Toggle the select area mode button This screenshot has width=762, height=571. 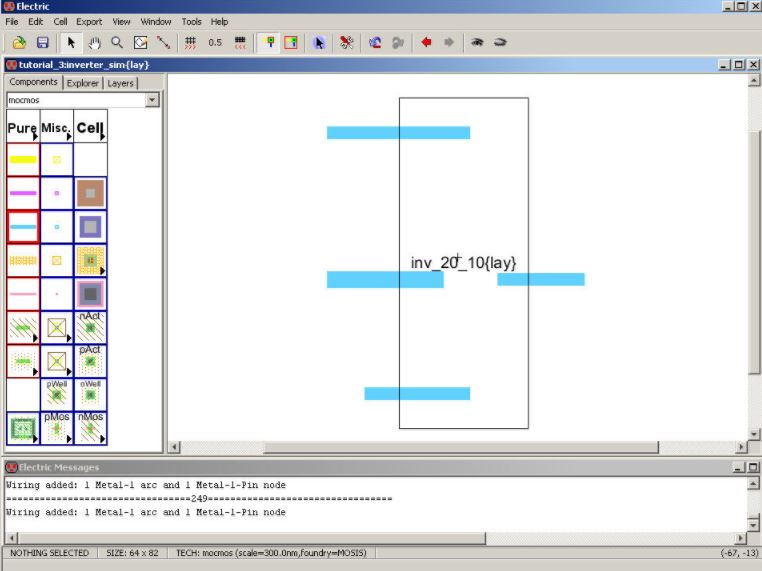(x=291, y=43)
